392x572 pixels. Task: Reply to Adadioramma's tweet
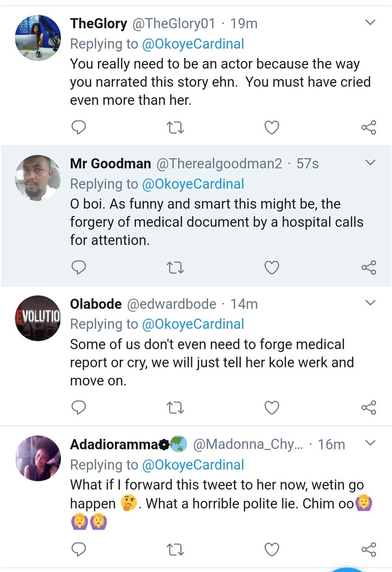pyautogui.click(x=79, y=549)
